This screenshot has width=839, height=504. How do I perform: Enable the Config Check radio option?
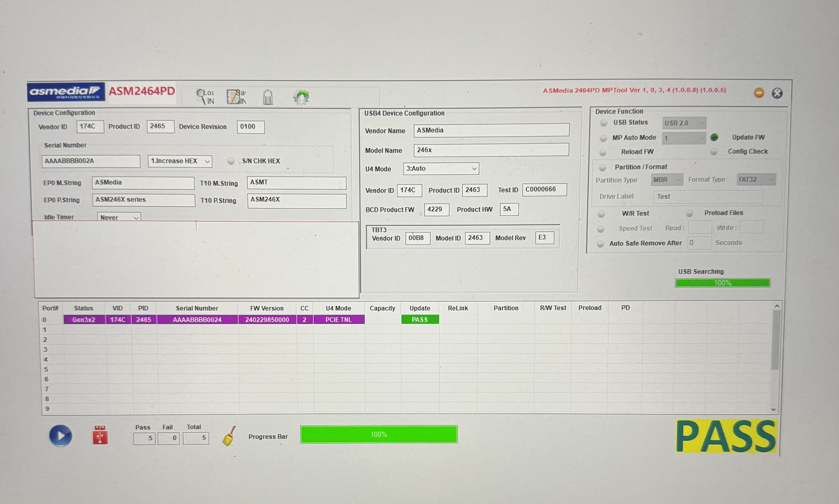click(714, 152)
